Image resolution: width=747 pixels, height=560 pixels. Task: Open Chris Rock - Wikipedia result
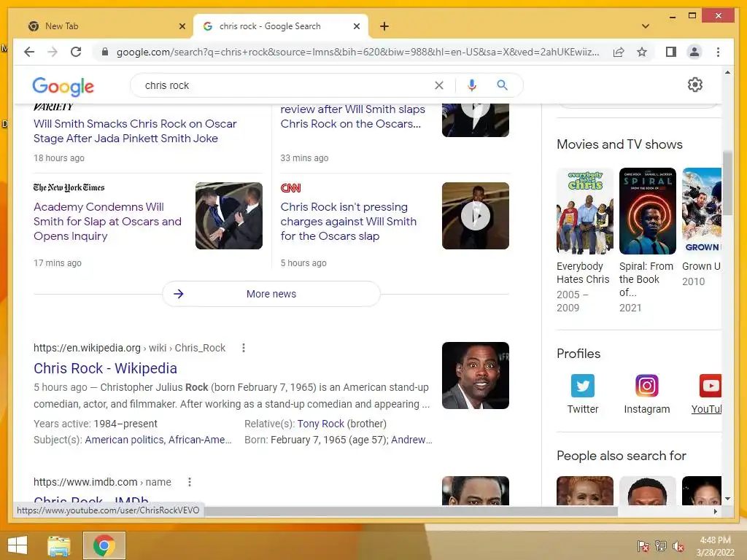pos(105,368)
